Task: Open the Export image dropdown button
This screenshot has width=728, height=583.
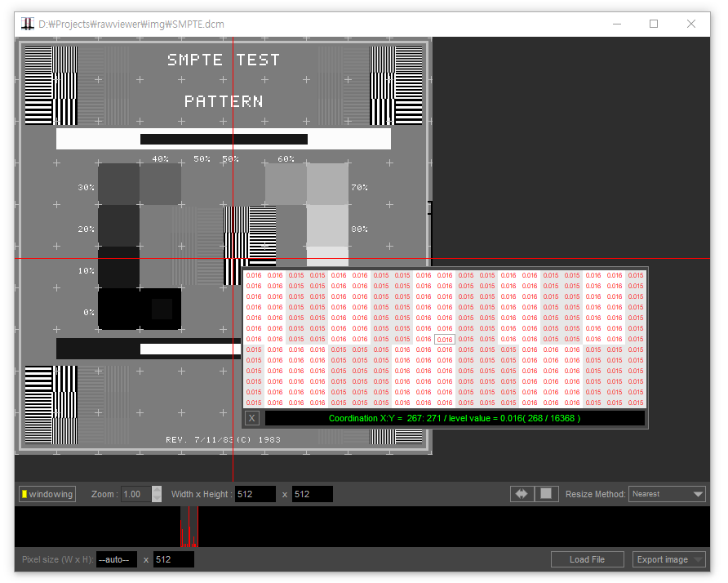Action: (669, 559)
